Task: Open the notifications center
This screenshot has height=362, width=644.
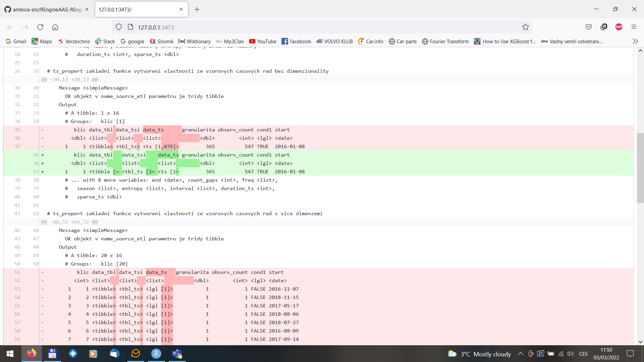Action: (630, 354)
